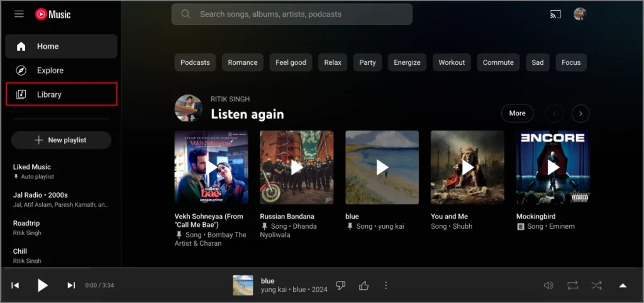
Task: Select the Romance mood chip
Action: point(243,62)
